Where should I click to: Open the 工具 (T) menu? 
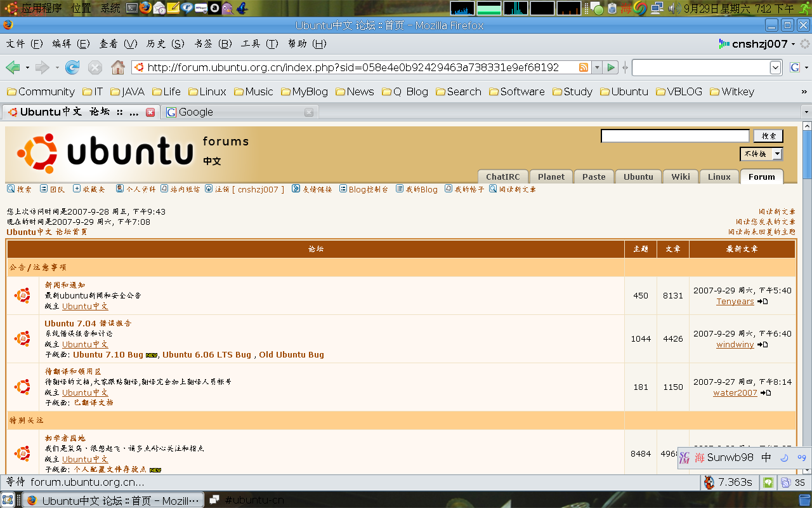(259, 44)
